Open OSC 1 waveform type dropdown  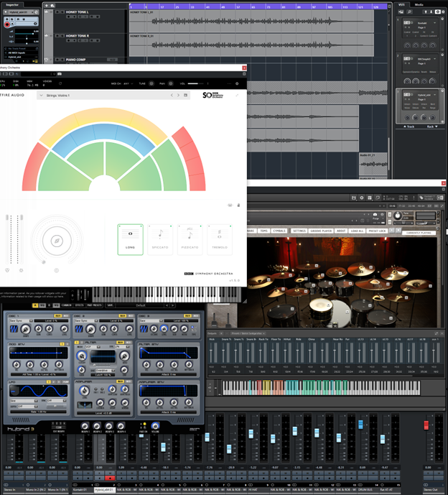pos(21,320)
